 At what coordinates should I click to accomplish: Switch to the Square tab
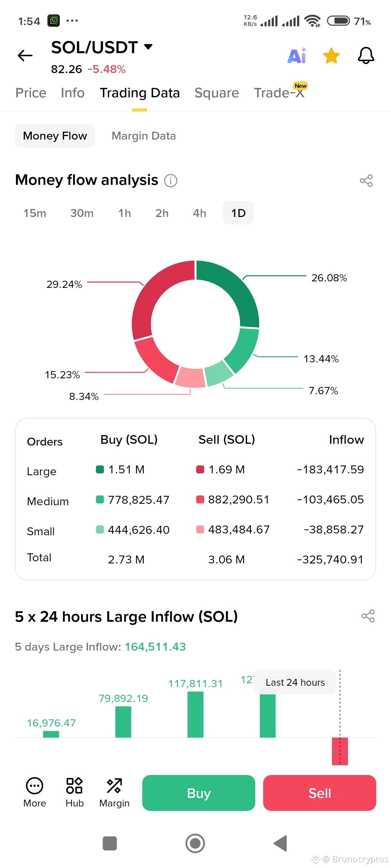pos(216,93)
